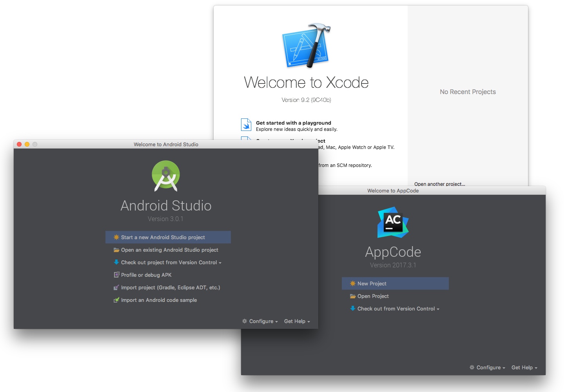The height and width of the screenshot is (392, 588).
Task: Click the AppCode AC logo
Action: (393, 221)
